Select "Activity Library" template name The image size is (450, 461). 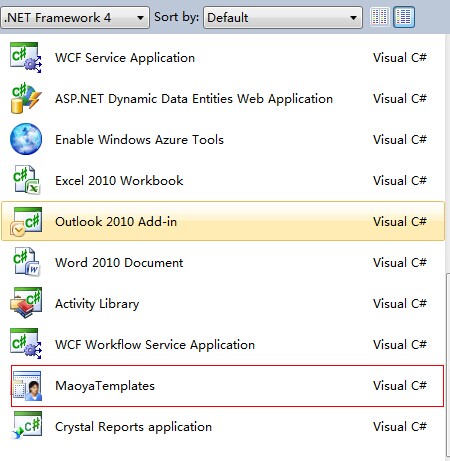(x=97, y=304)
